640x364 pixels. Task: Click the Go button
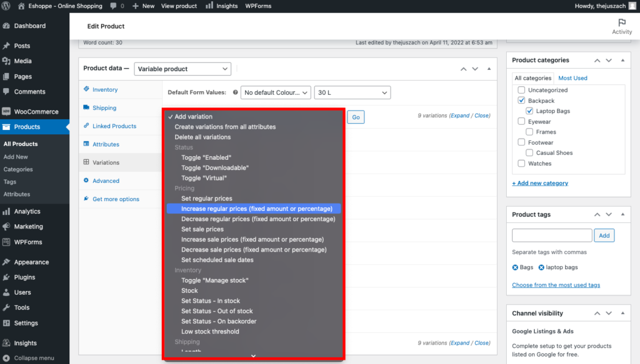356,117
